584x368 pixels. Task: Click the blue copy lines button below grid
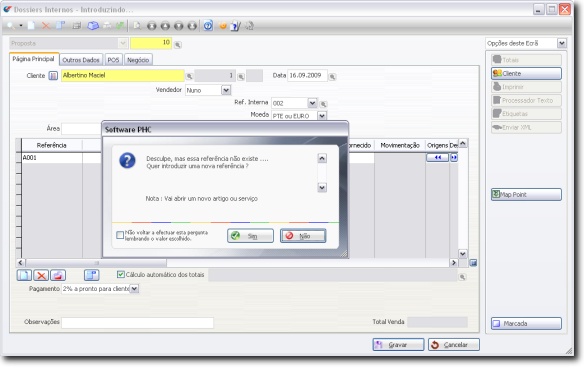[x=91, y=275]
